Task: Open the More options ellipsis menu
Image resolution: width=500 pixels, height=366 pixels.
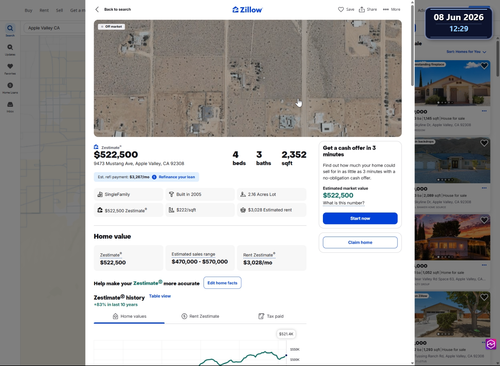Action: (392, 9)
